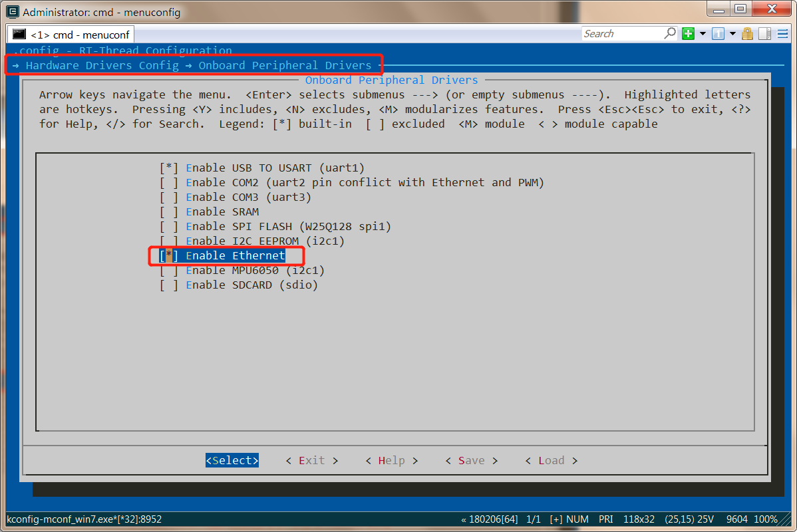Click the active console number icon
The height and width of the screenshot is (532, 797).
(x=718, y=33)
